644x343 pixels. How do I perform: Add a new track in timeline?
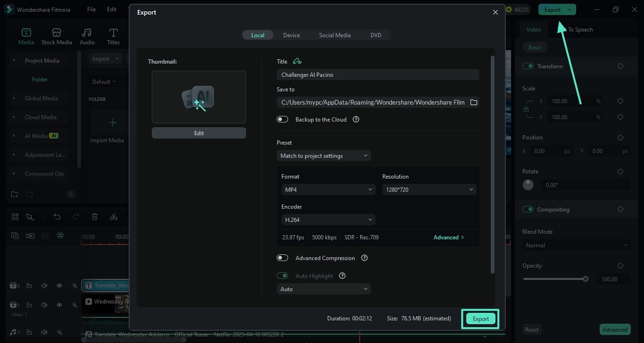coord(15,236)
